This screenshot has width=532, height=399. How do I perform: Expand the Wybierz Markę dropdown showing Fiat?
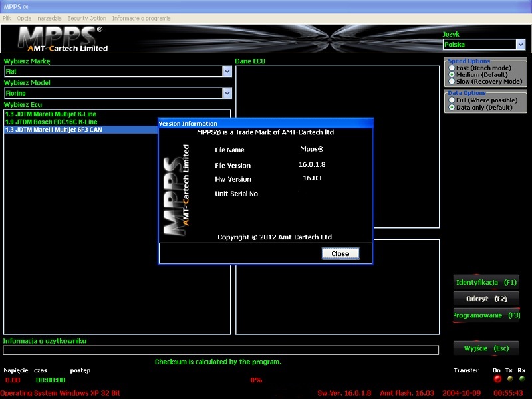(227, 71)
